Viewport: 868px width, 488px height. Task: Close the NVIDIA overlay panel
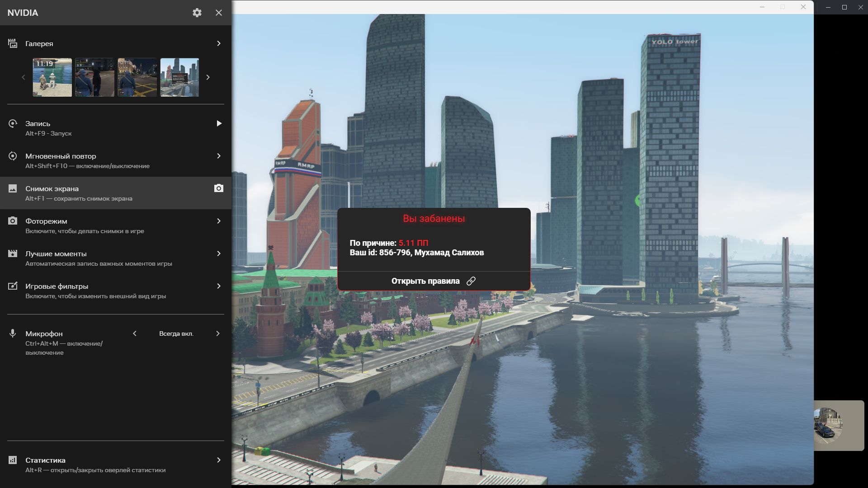tap(219, 13)
